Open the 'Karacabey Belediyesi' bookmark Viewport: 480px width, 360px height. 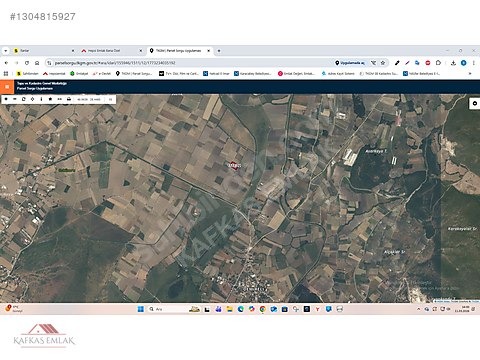pos(253,73)
